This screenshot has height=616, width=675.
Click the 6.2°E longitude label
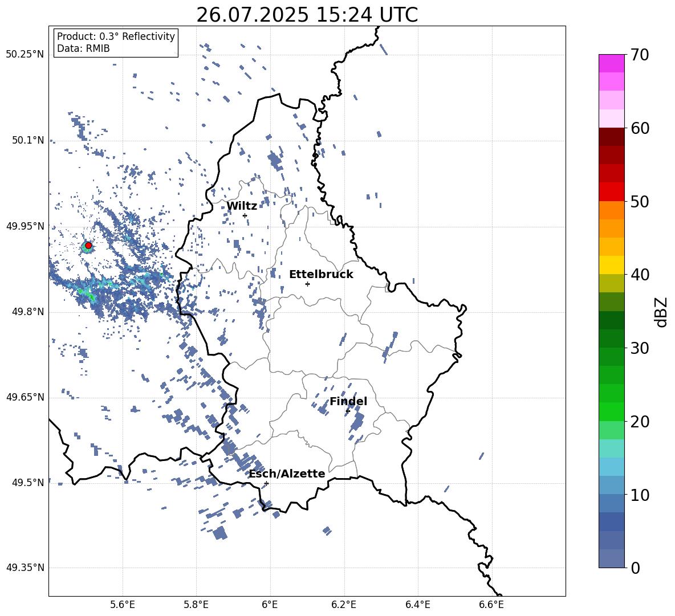coord(344,605)
